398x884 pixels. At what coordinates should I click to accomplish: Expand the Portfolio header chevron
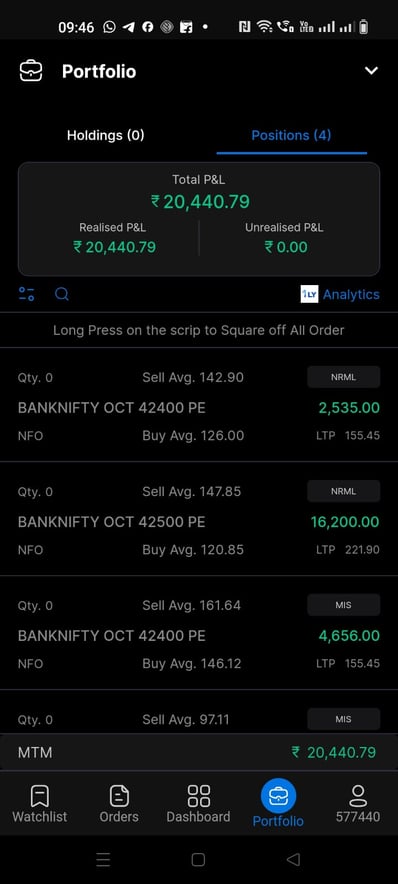(x=371, y=71)
